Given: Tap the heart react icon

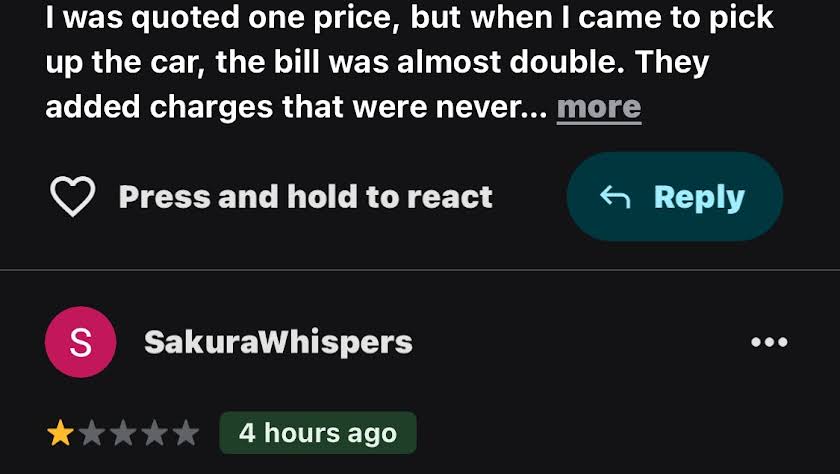Looking at the screenshot, I should 73,196.
